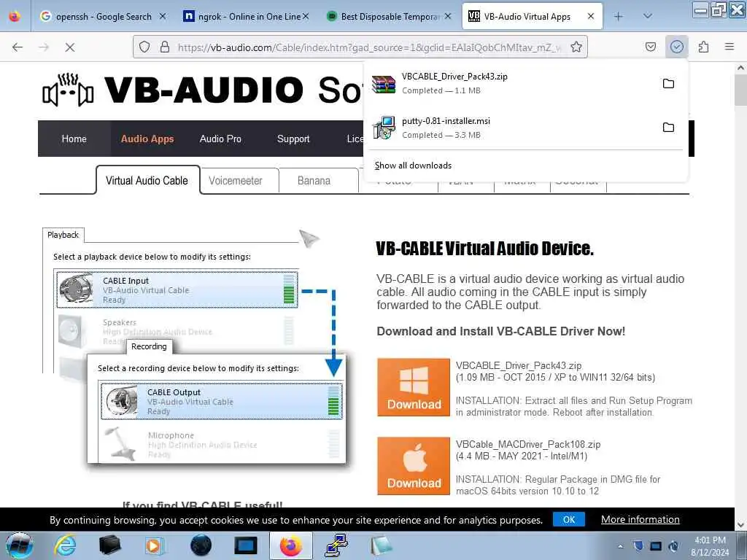Open the Firefox hamburger menu
This screenshot has width=747, height=560.
coord(729,47)
